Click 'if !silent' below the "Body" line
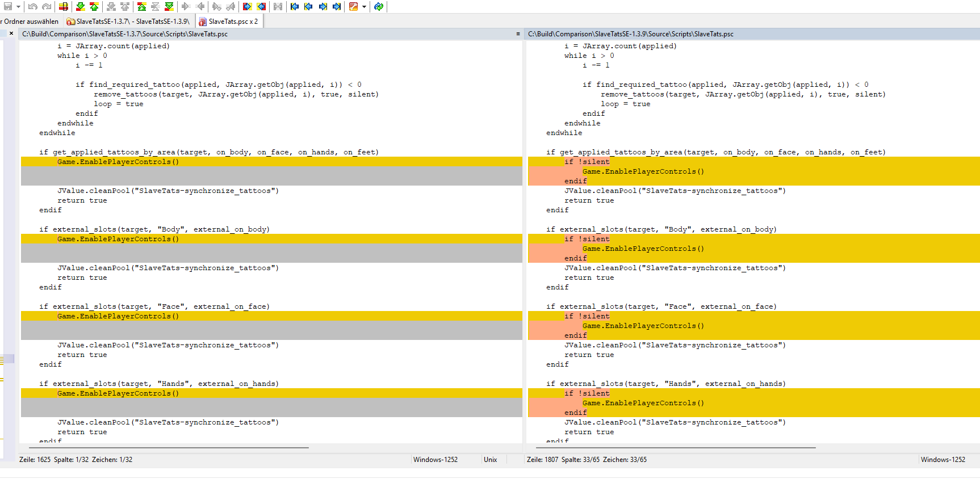Screen dimensions: 980x479 [x=587, y=239]
